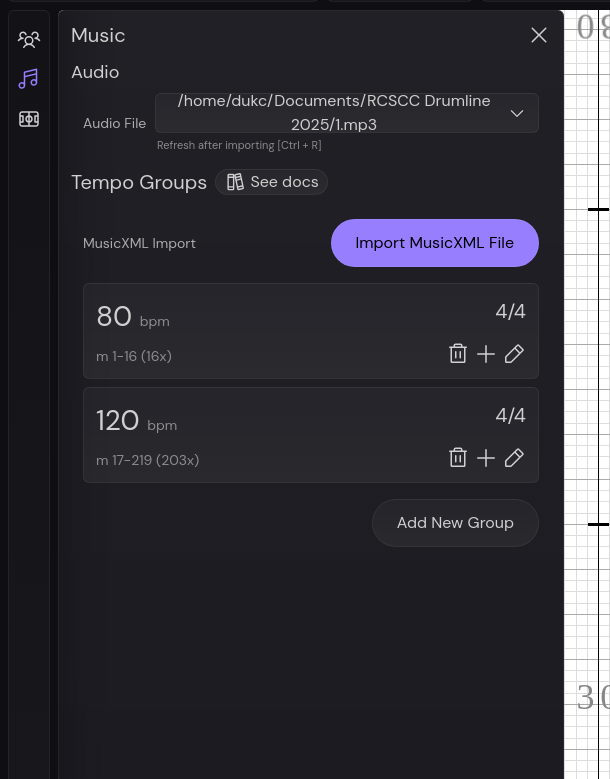Click the m 17-219 measure range label
The image size is (610, 779).
(148, 461)
